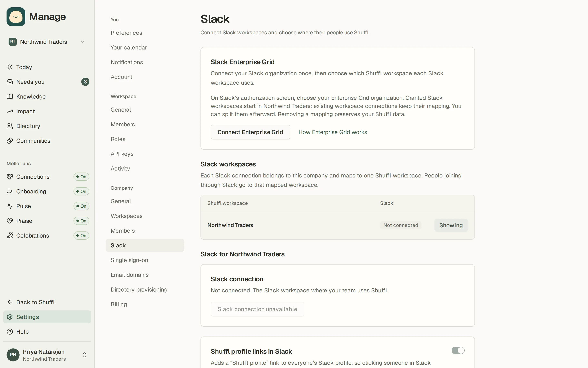
Task: Click the Shuffl mascot logo icon
Action: [16, 17]
